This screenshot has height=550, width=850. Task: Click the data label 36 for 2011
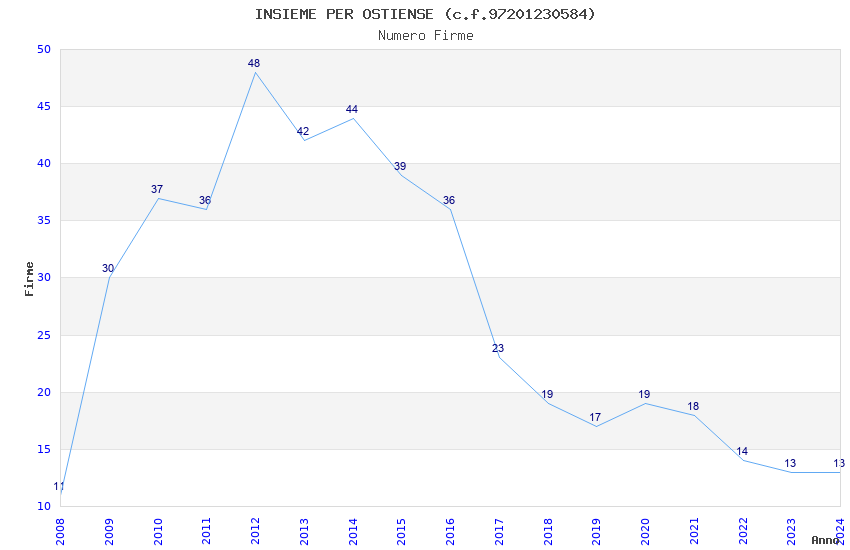coord(205,200)
